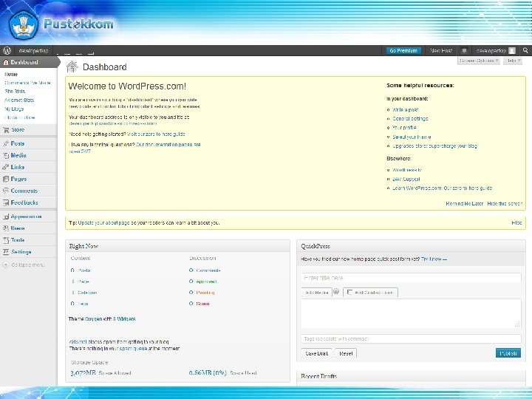Click the Write a post link
Screen dimensions: 532x399
point(405,109)
